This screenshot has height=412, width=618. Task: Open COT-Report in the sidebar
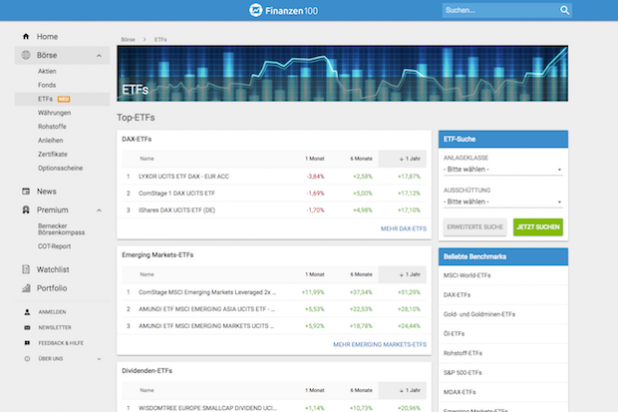click(54, 246)
